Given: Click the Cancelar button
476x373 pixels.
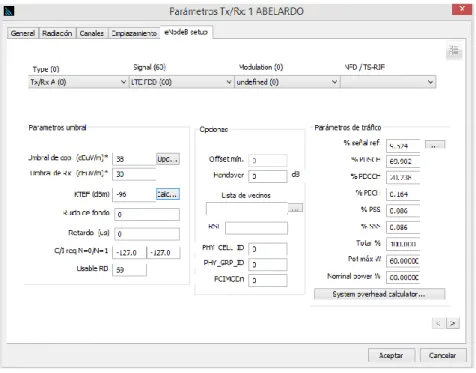Looking at the screenshot, I should click(442, 355).
